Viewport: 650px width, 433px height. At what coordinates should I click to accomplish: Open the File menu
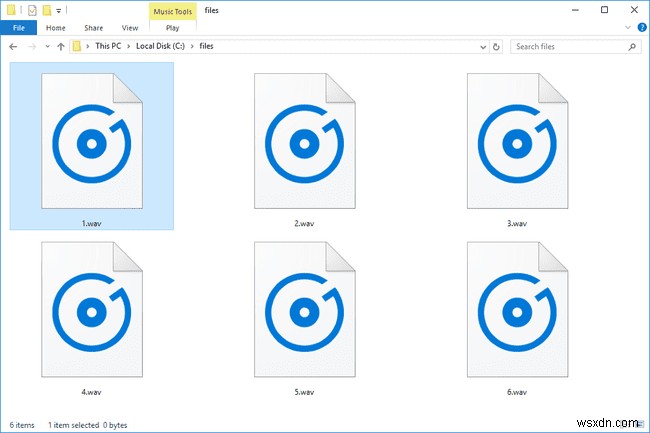[x=19, y=28]
